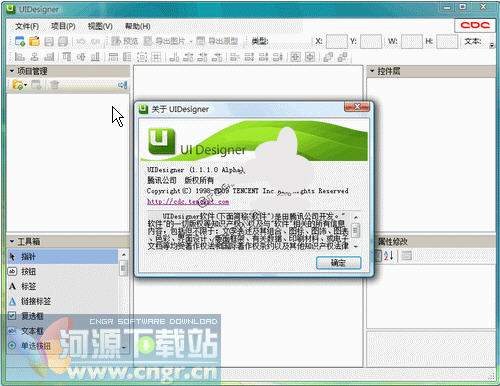Click the H height input field
This screenshot has height=386, width=500.
coord(447,41)
